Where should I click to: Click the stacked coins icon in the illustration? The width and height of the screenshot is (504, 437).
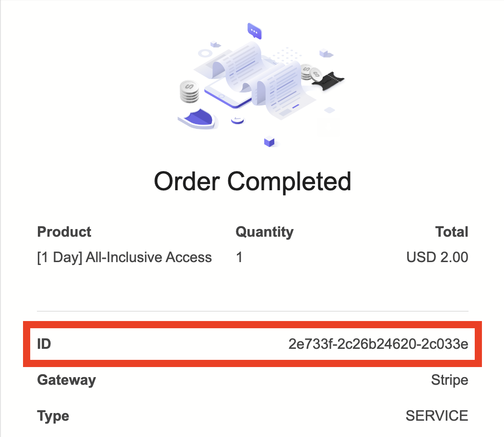coord(189,92)
